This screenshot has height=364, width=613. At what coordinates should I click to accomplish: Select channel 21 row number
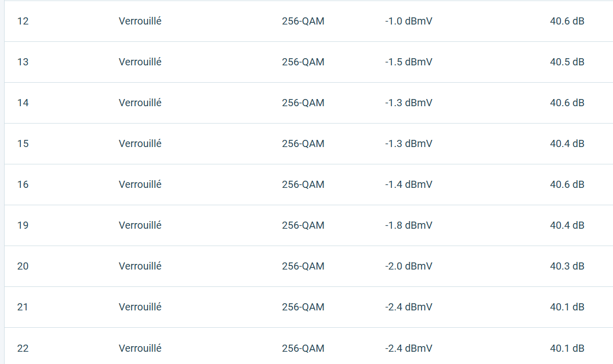click(x=23, y=307)
